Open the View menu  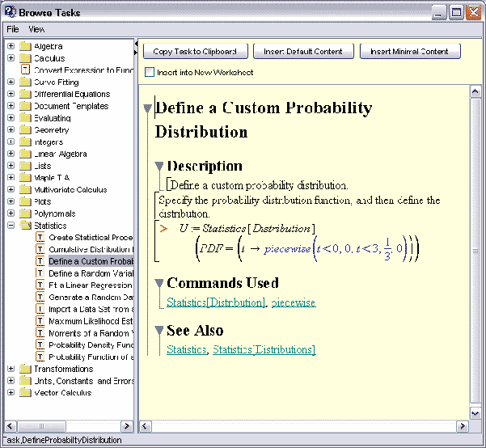[36, 28]
